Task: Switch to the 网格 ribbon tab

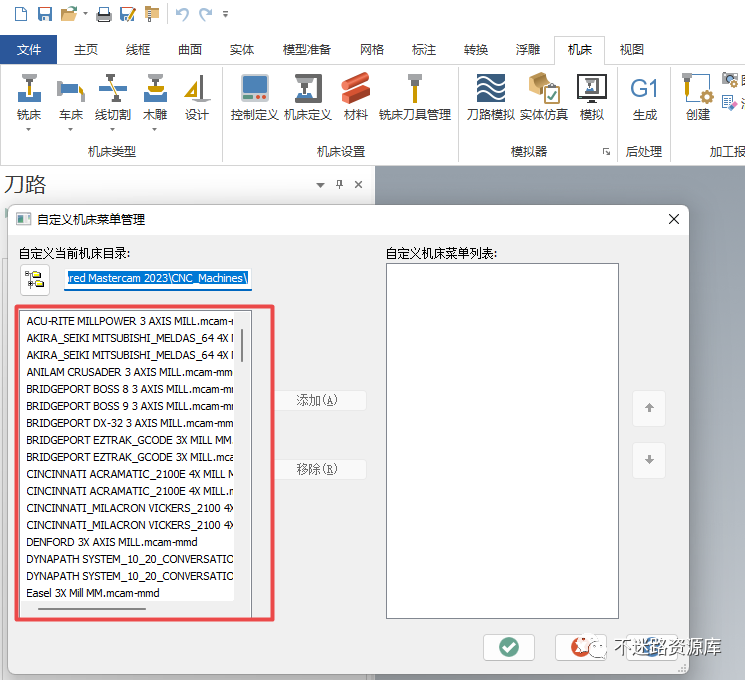Action: [372, 49]
